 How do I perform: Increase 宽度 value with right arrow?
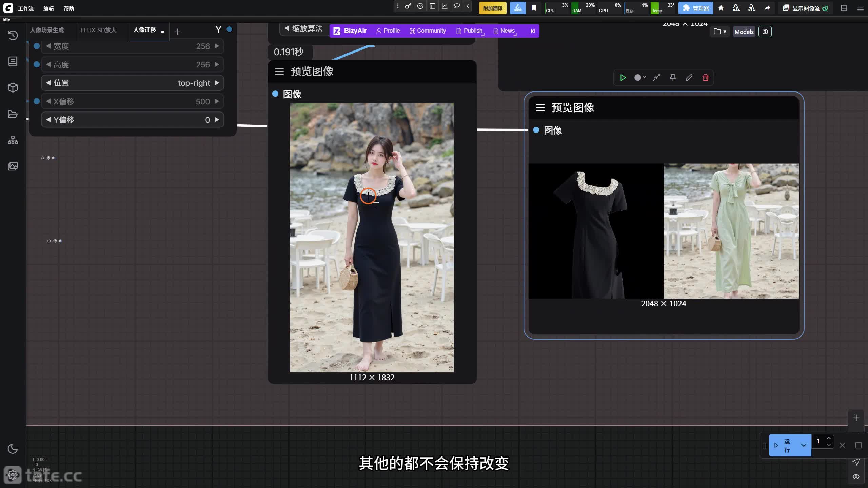[x=217, y=46]
